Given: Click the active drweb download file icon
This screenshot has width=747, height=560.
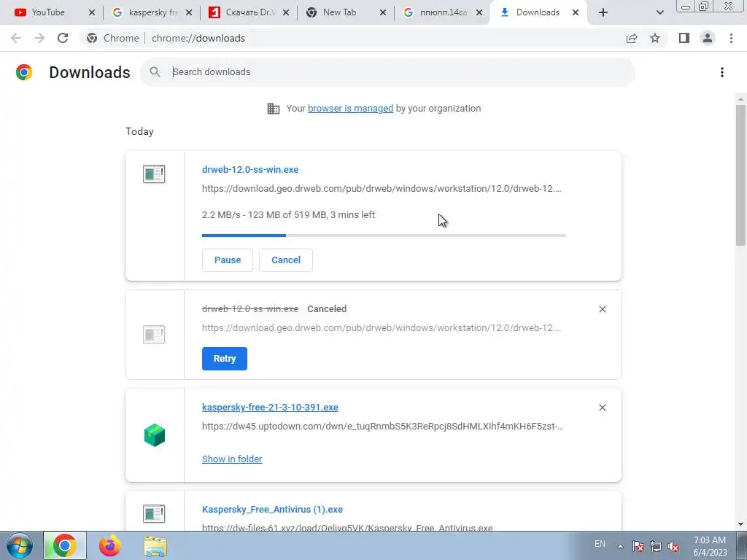Looking at the screenshot, I should click(x=154, y=174).
